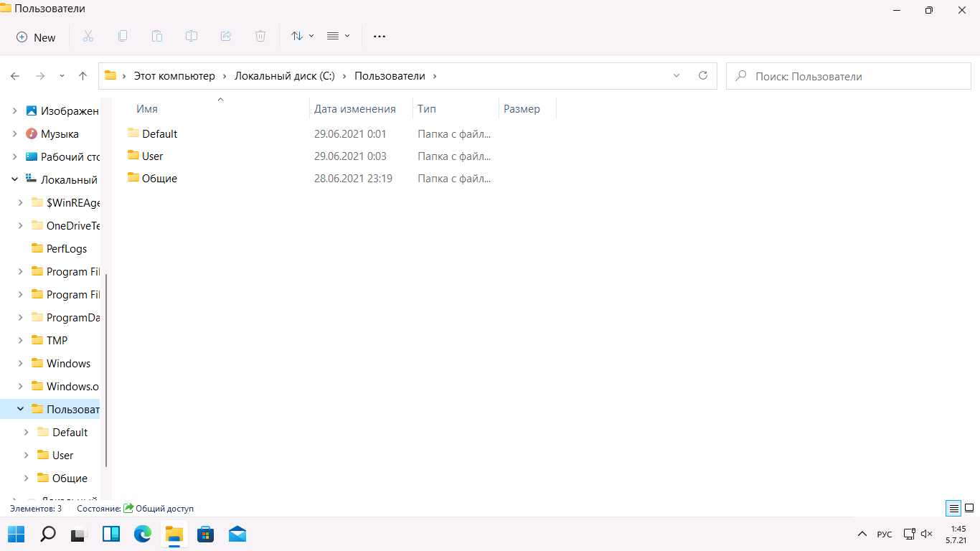The image size is (980, 551).
Task: Open Task View on taskbar
Action: coord(80,534)
